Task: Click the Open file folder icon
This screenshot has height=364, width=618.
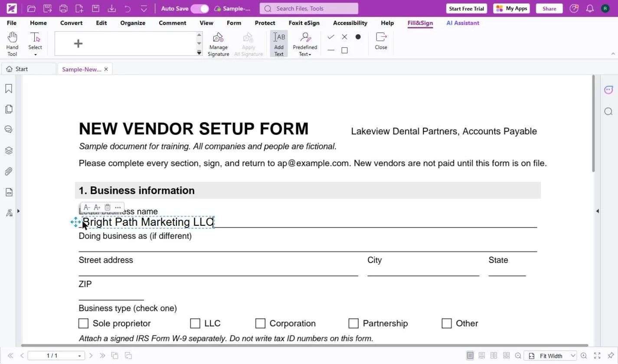Action: tap(31, 8)
